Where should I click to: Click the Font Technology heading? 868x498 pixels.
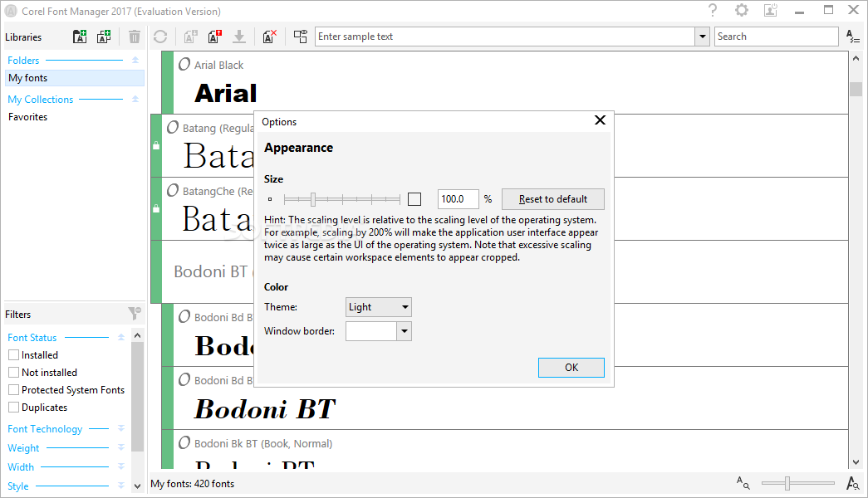[x=45, y=429]
